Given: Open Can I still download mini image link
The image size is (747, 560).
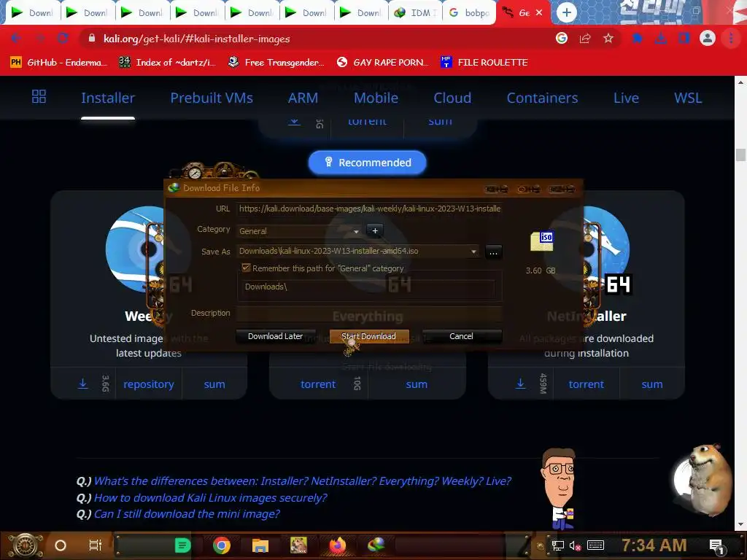Looking at the screenshot, I should [x=187, y=514].
